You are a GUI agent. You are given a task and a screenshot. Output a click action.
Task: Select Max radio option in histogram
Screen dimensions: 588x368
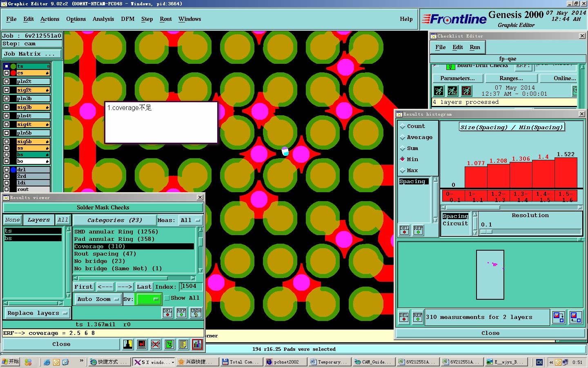coord(403,171)
